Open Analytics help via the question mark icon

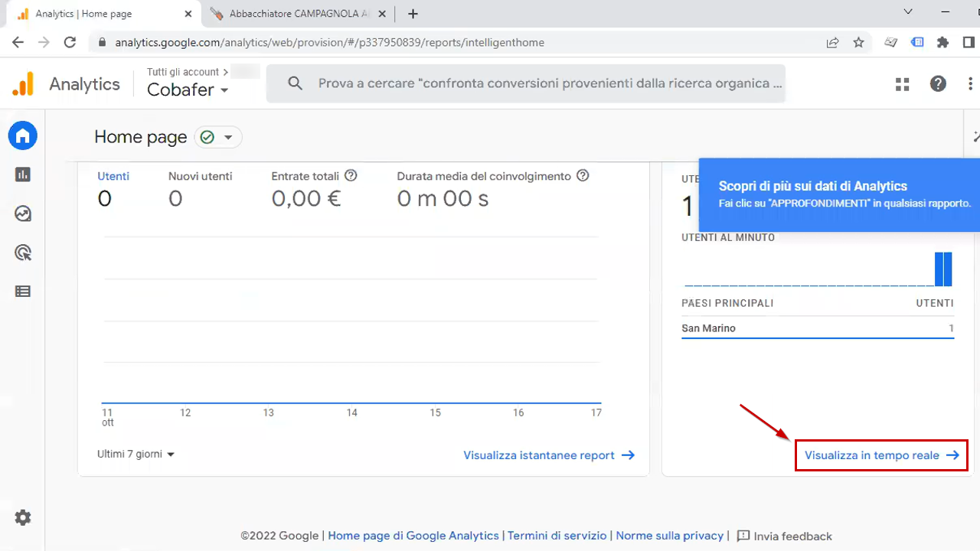(x=938, y=83)
